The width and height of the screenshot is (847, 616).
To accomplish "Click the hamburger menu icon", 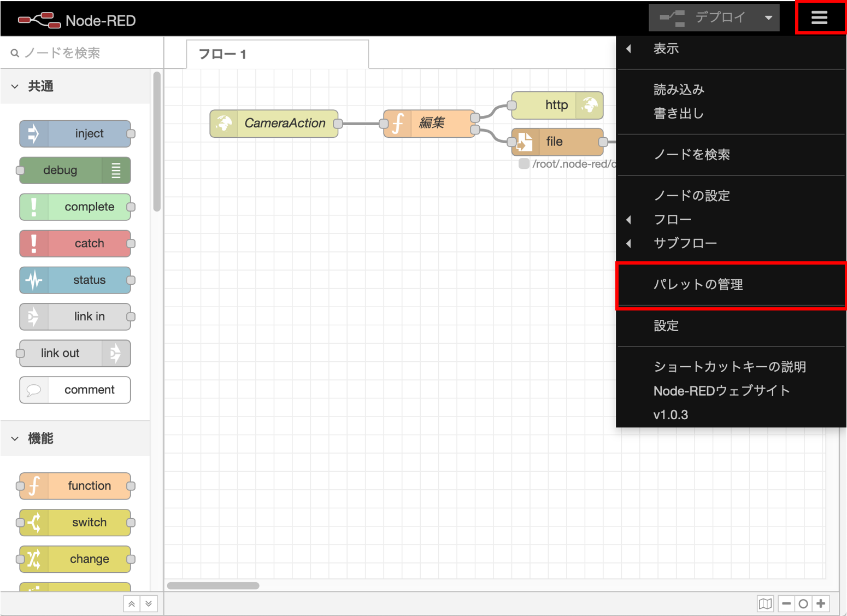I will 820,17.
